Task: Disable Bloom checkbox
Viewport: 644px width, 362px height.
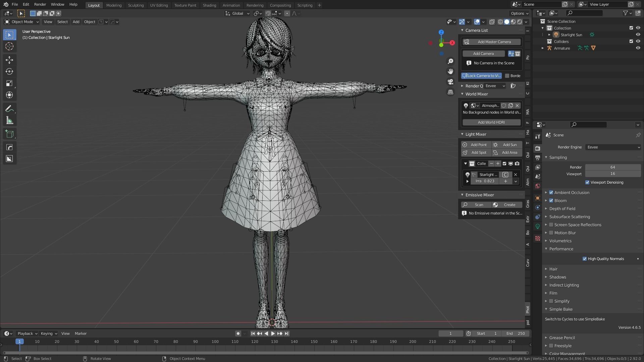Action: tap(551, 200)
